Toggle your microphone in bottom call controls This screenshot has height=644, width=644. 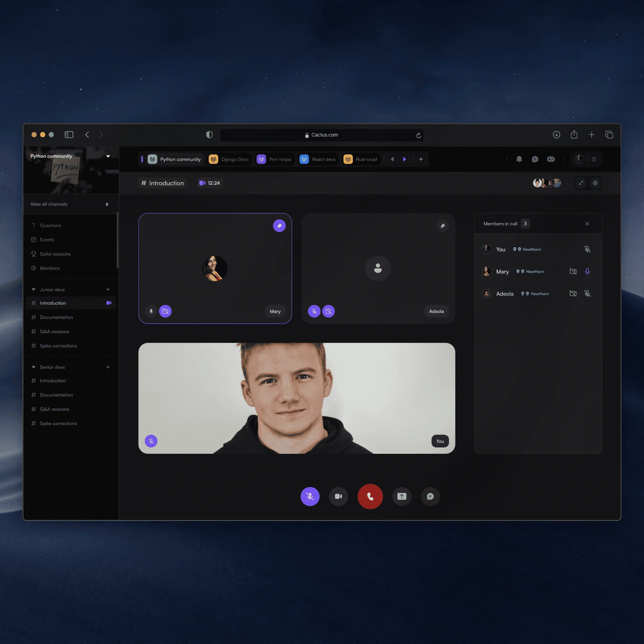[x=310, y=496]
